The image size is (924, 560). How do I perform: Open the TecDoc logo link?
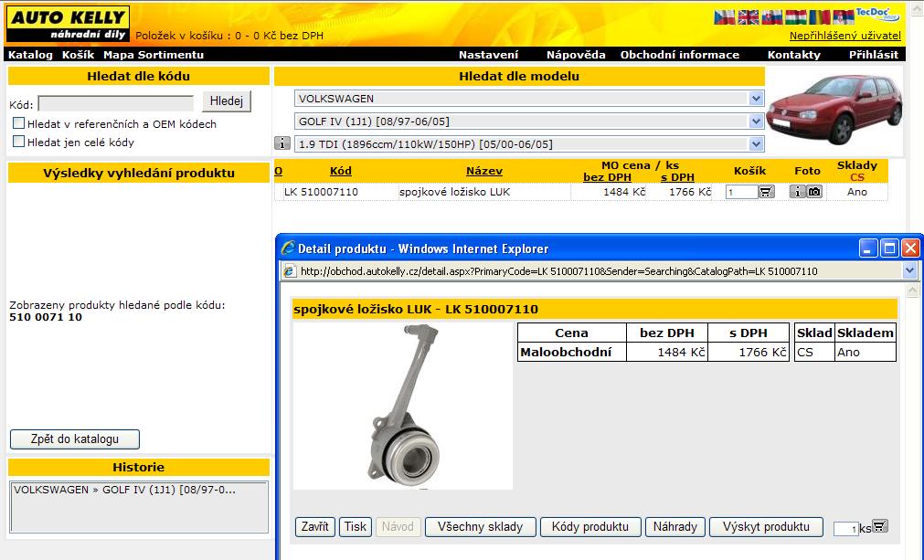[877, 15]
